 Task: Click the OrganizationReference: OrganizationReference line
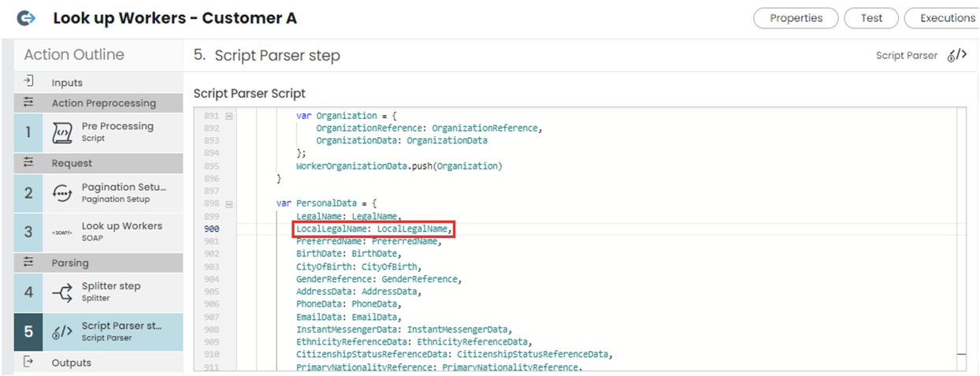pos(429,128)
